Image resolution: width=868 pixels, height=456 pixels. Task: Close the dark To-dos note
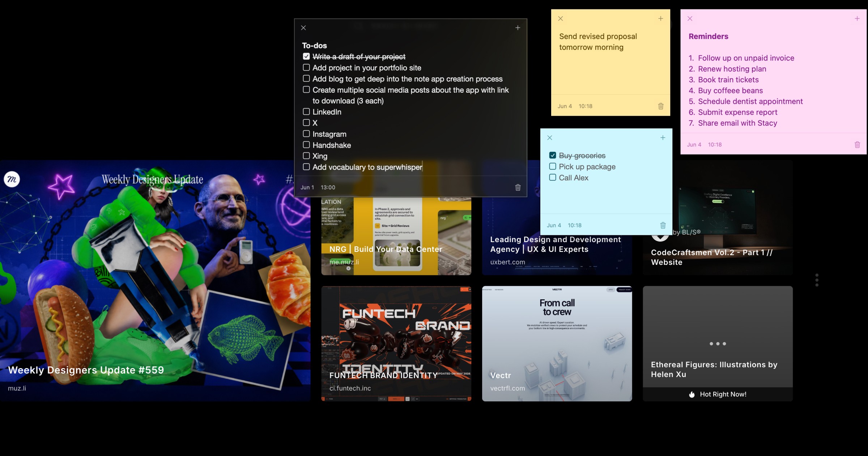point(303,28)
